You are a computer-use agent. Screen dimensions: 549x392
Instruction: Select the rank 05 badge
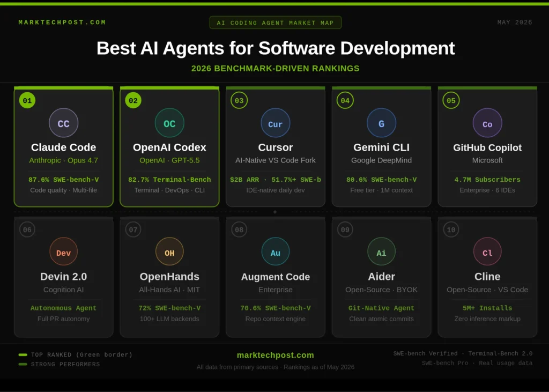click(x=451, y=100)
